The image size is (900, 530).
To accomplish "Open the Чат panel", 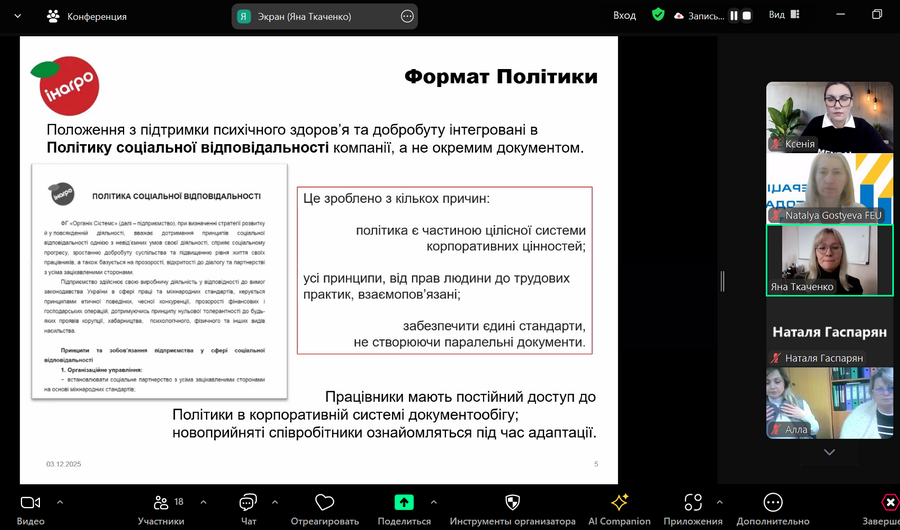I will coord(248,510).
